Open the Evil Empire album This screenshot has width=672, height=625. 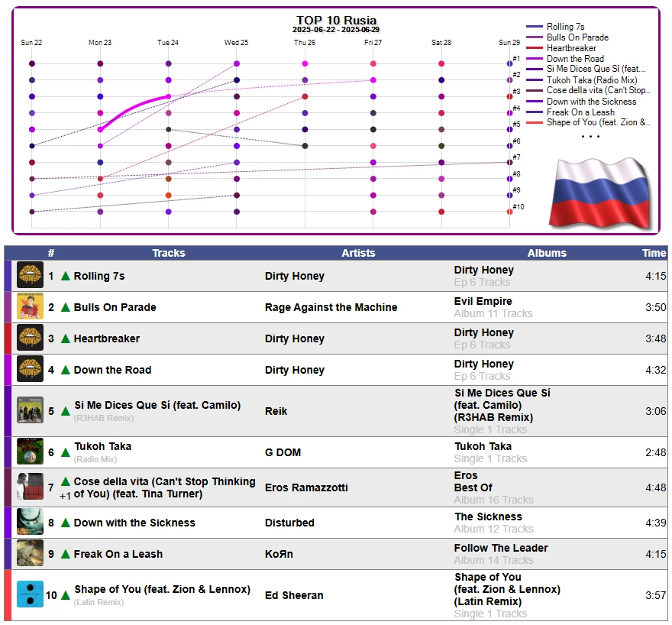pyautogui.click(x=483, y=301)
